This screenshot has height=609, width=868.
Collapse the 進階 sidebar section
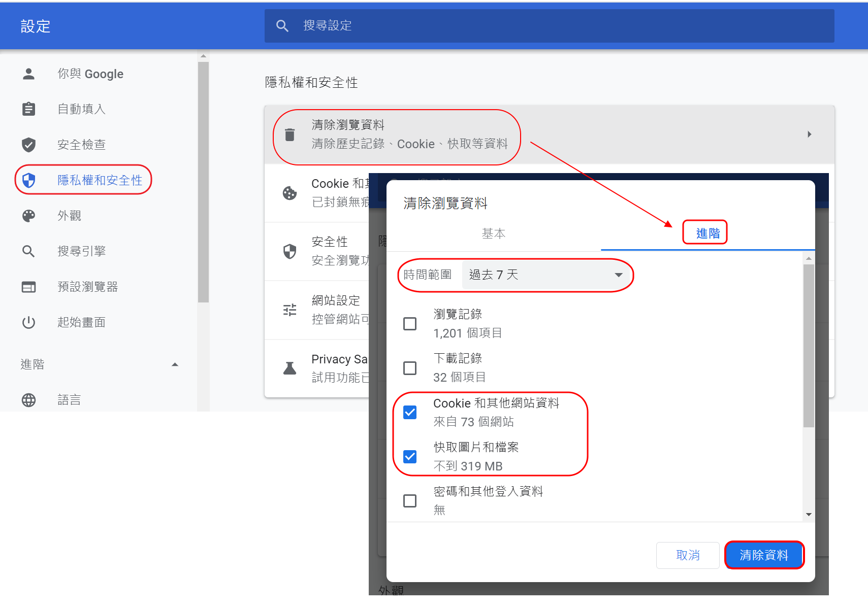(175, 364)
